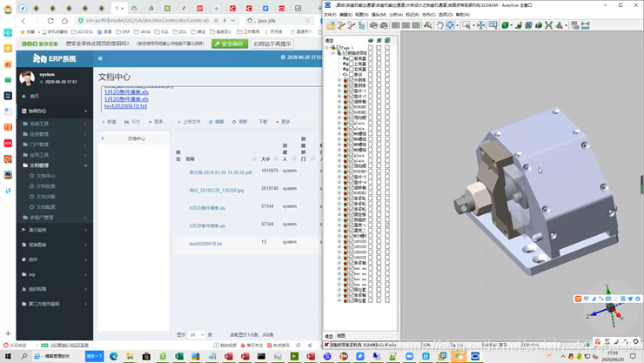Open the 分析(A) menu in AutoVue

click(396, 15)
